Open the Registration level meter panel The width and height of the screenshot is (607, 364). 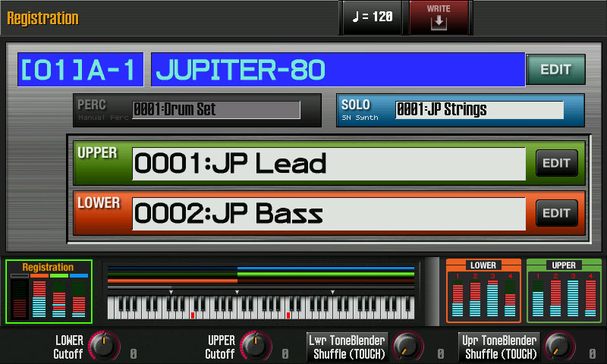pos(49,292)
